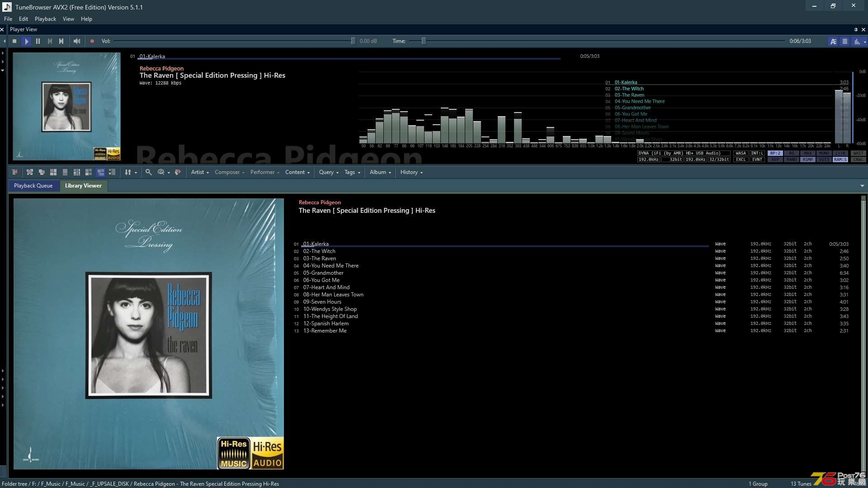
Task: Switch to the Playback Queue tab
Action: (33, 186)
